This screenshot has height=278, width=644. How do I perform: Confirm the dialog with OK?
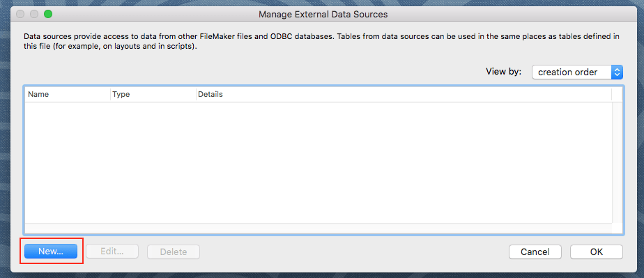coord(597,252)
